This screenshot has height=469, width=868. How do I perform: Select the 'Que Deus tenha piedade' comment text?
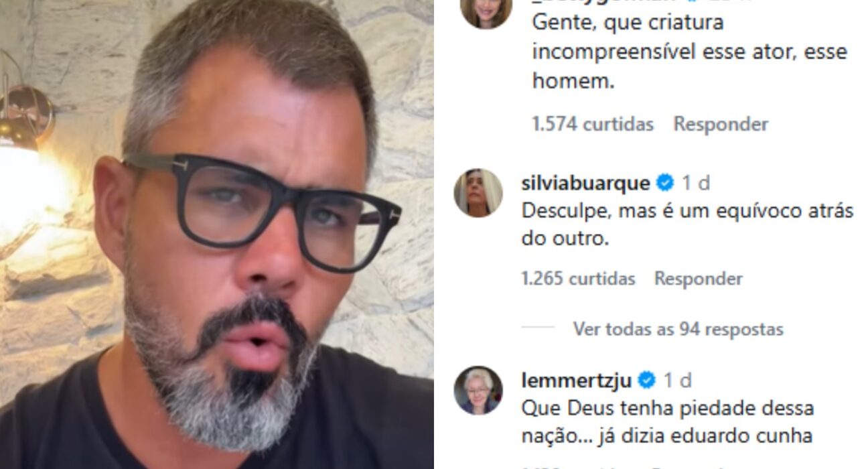667,422
